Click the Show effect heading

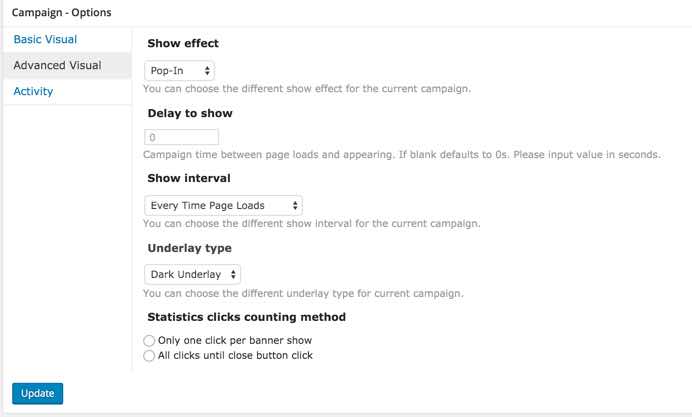[183, 43]
